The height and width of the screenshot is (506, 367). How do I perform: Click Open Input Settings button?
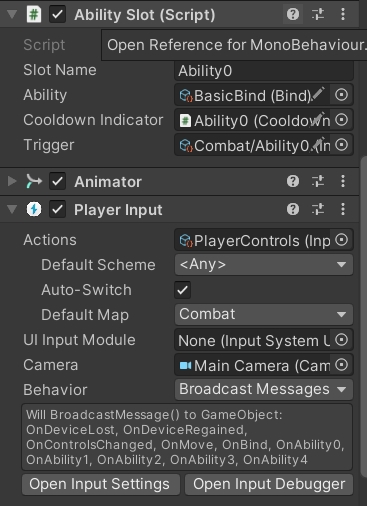pos(101,484)
